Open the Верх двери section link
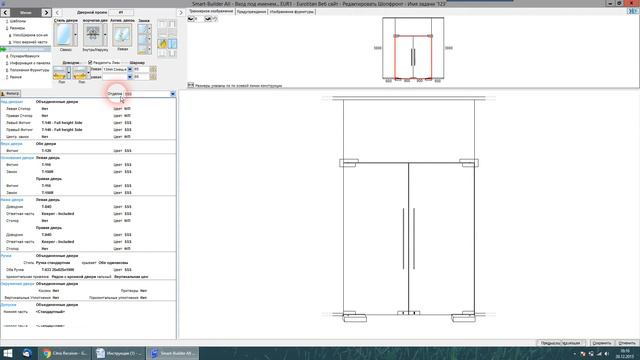 (x=11, y=144)
